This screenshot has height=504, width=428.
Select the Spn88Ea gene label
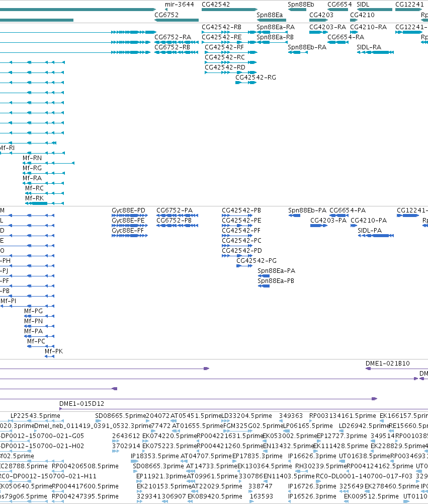(x=270, y=15)
